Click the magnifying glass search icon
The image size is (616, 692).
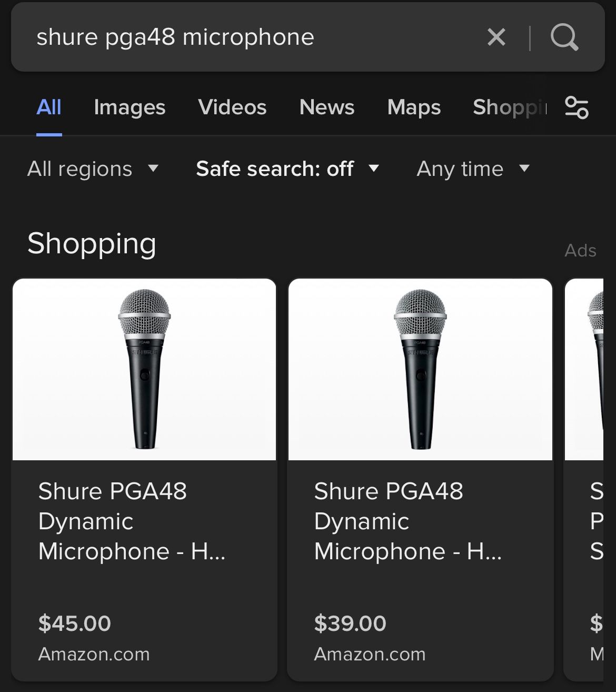click(564, 37)
